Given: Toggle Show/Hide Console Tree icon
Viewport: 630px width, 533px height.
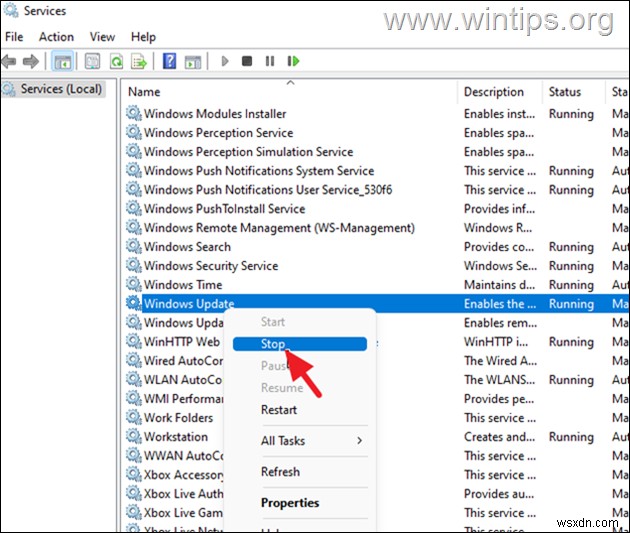Looking at the screenshot, I should click(x=63, y=61).
